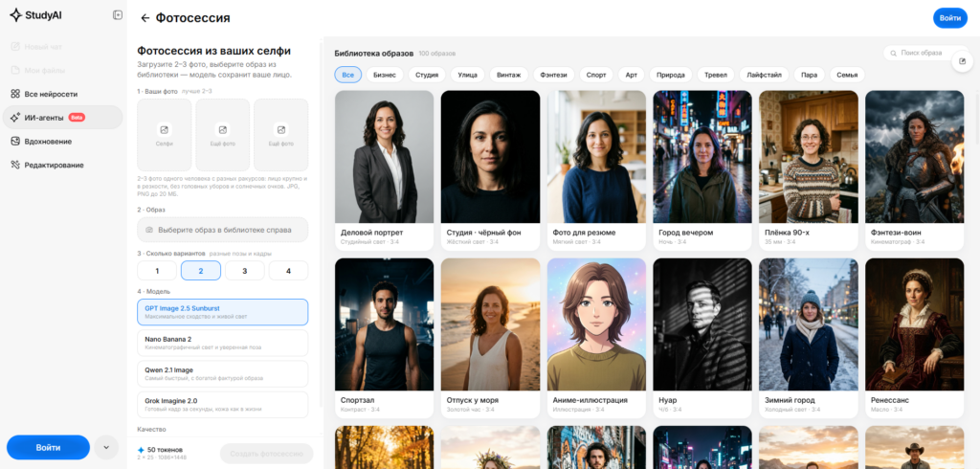The width and height of the screenshot is (980, 469).
Task: Click the 50 токенов sparkle icon
Action: point(141,450)
